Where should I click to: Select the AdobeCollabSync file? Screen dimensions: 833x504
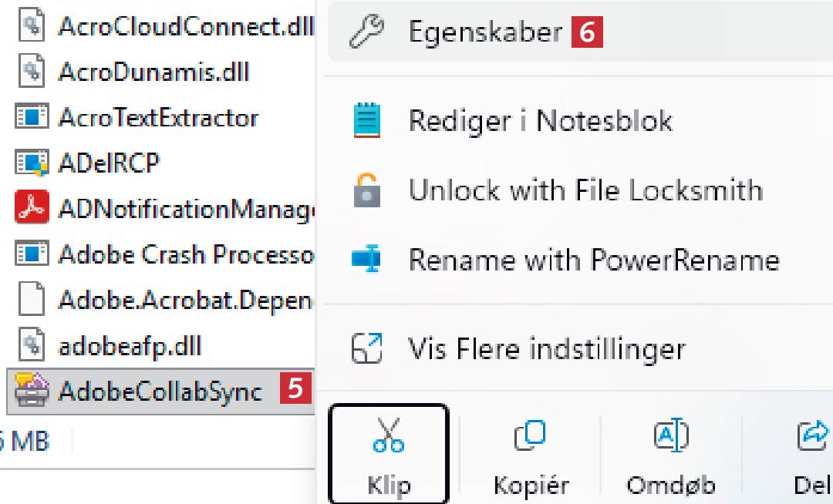[x=160, y=391]
